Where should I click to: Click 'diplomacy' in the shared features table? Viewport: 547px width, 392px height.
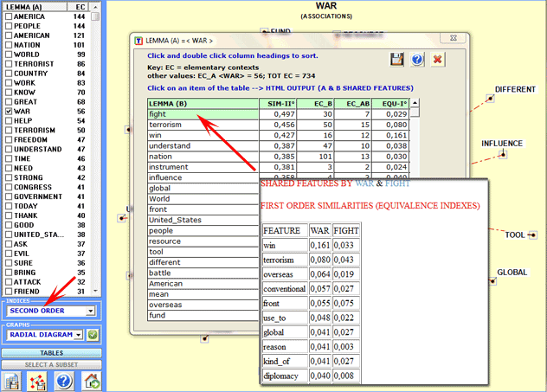point(280,376)
